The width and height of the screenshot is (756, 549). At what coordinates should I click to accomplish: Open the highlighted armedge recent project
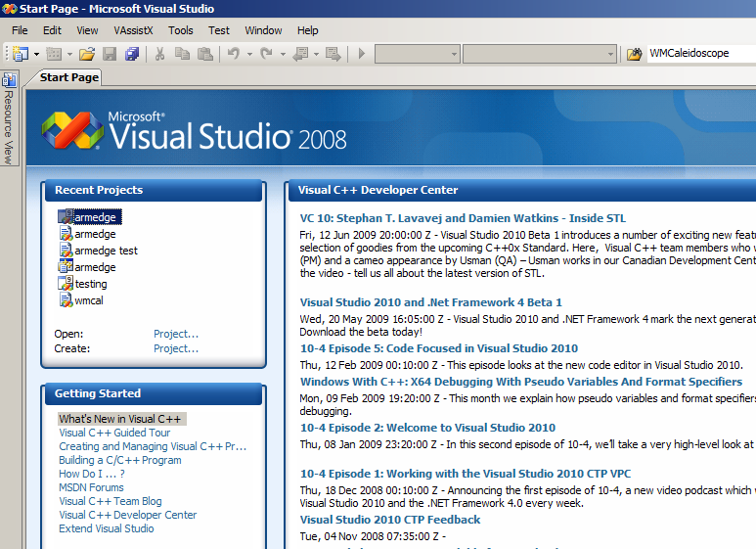click(95, 217)
